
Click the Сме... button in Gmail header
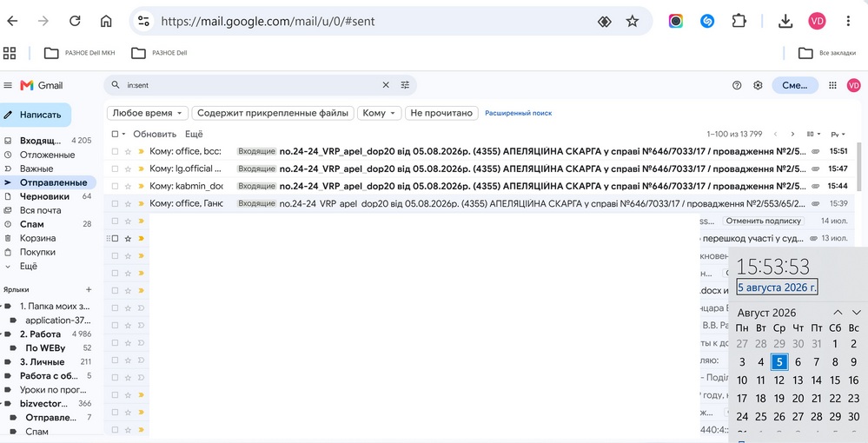[795, 85]
